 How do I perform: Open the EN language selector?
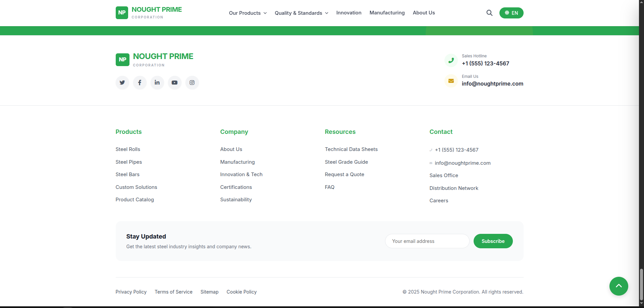click(x=511, y=13)
